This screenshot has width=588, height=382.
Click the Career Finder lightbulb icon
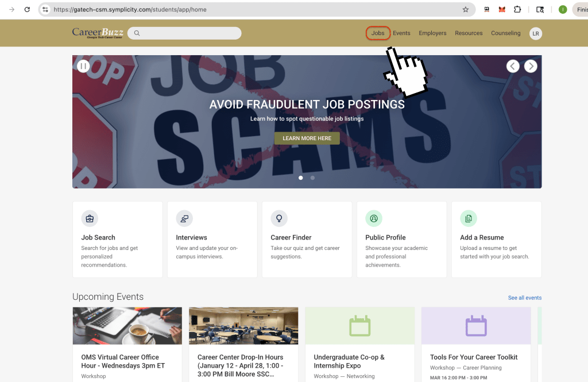pos(279,218)
